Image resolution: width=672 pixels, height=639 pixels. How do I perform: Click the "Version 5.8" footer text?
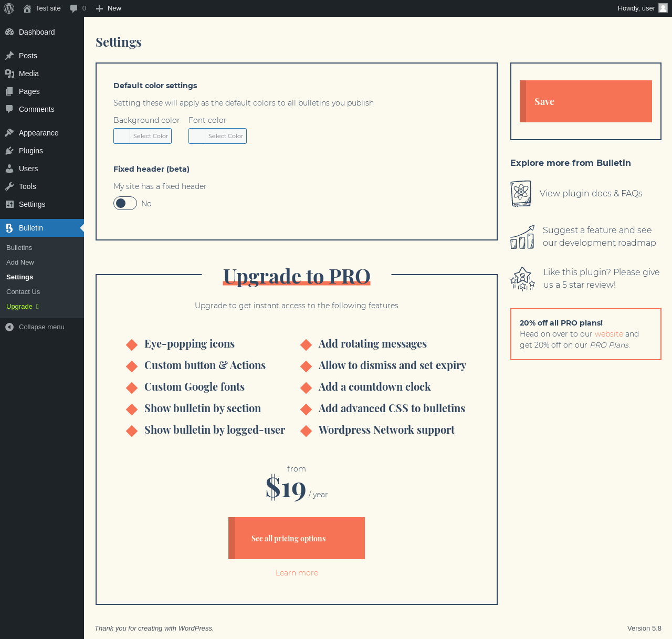tap(644, 628)
